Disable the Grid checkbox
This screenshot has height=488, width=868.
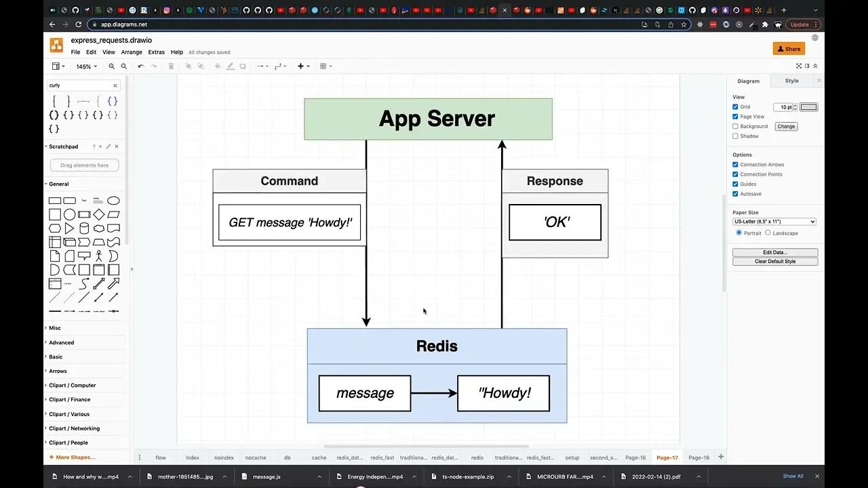click(735, 106)
